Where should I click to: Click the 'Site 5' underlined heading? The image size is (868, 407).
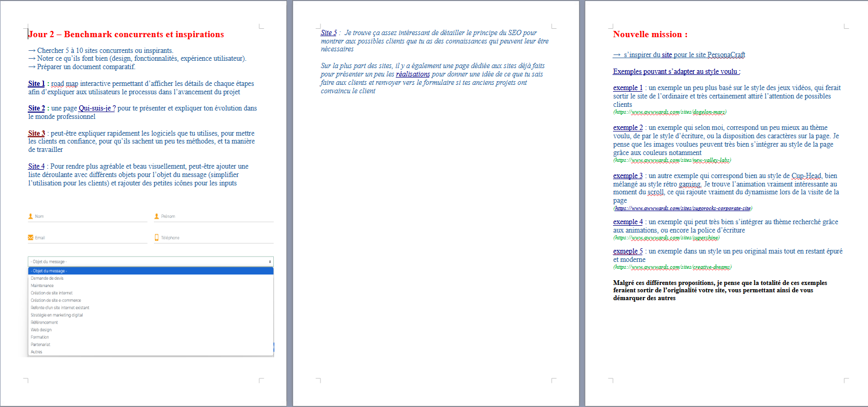click(x=329, y=32)
